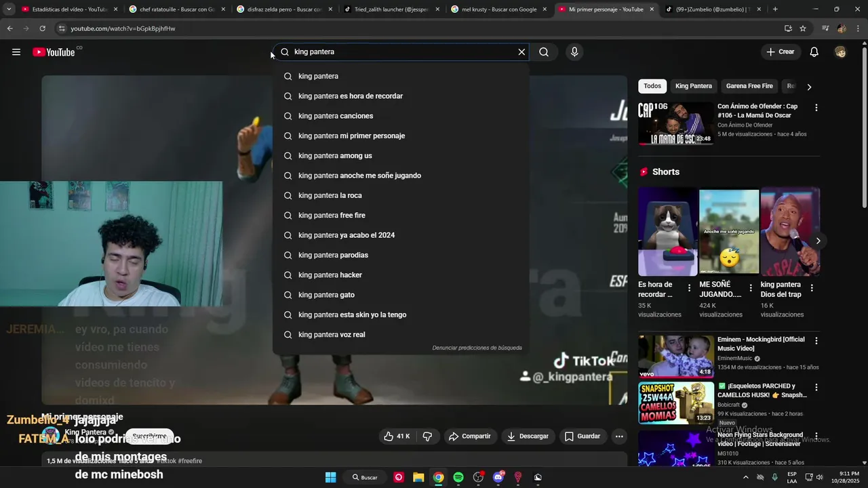This screenshot has width=868, height=488.
Task: Open the 'Esqueletos PARCHED y CAMELLOS HUSK' thumbnail
Action: point(676,403)
